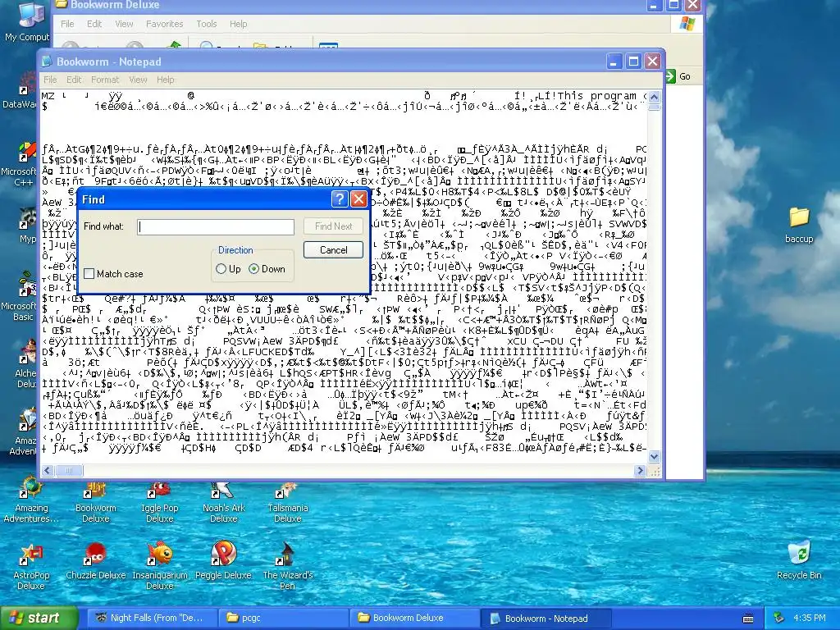840x630 pixels.
Task: Click in the Find what text field
Action: [216, 226]
